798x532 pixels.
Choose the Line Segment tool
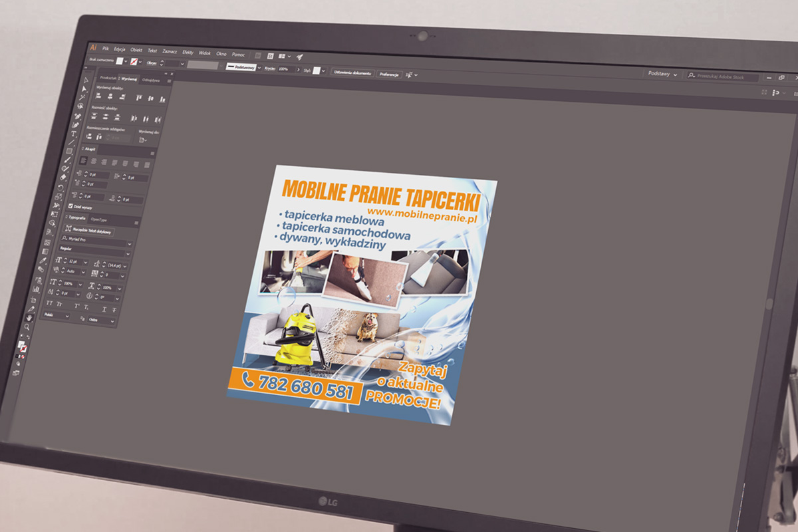[x=72, y=142]
